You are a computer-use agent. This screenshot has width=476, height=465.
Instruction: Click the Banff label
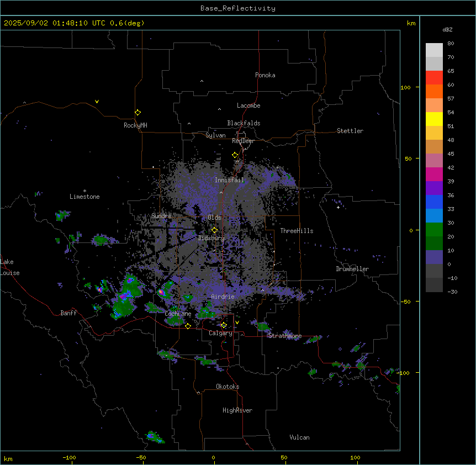[x=68, y=313]
